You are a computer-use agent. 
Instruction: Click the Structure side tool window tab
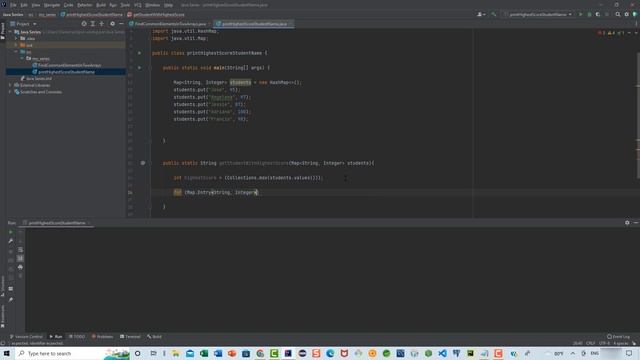[2, 286]
